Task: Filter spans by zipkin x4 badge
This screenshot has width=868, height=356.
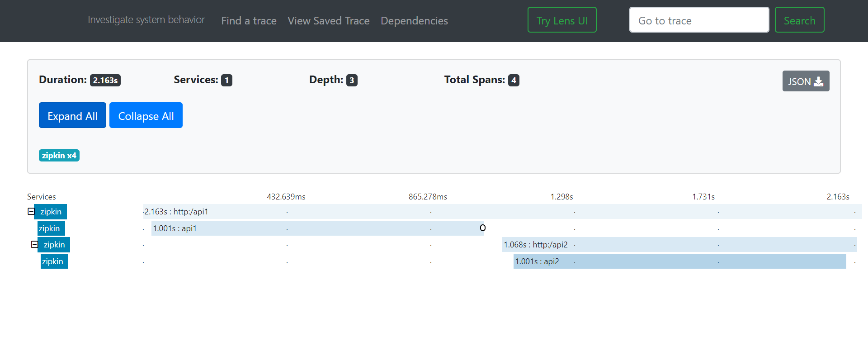Action: (59, 156)
